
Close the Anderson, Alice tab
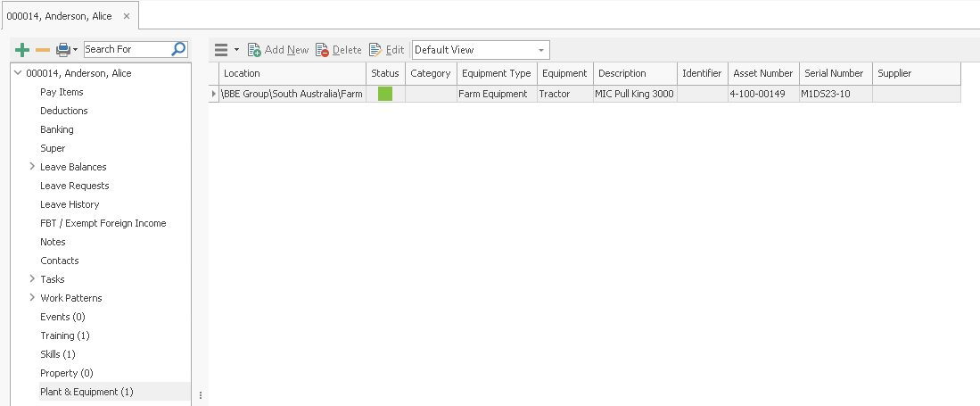126,16
